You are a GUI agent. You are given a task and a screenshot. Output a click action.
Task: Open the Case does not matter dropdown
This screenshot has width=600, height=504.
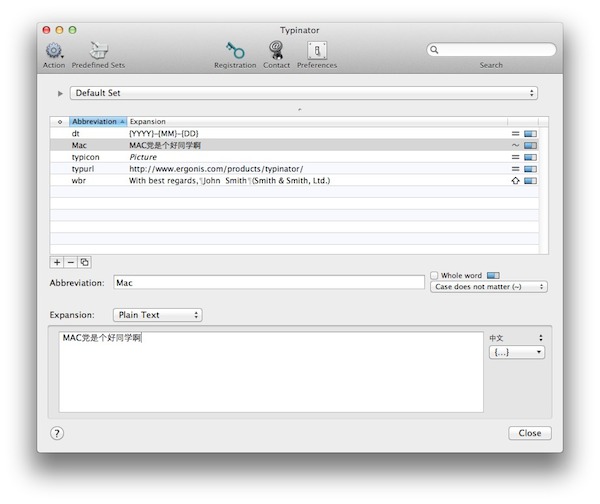pos(489,287)
